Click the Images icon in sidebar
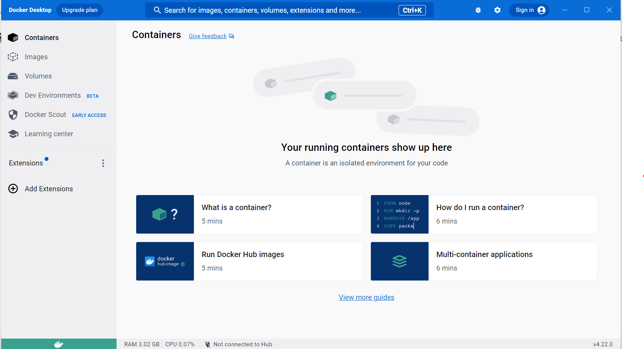This screenshot has height=349, width=644. tap(13, 57)
